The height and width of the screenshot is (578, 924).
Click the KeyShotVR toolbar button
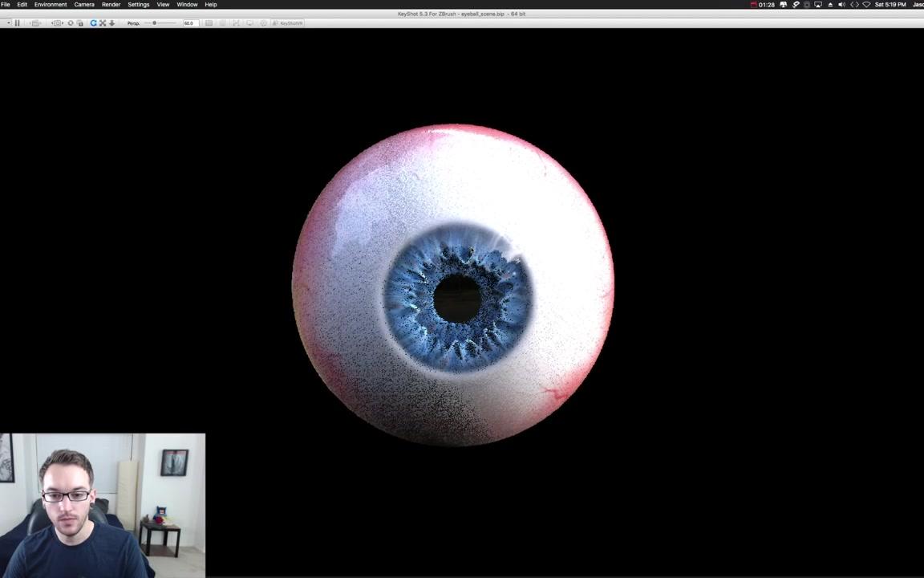(288, 23)
